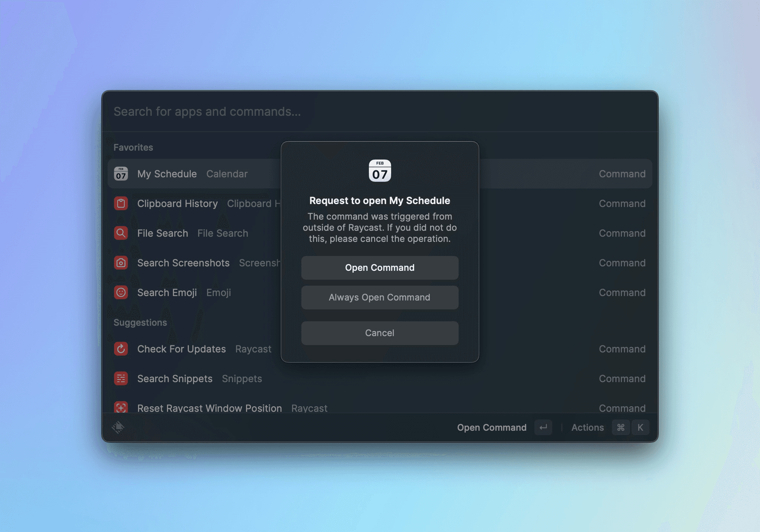Click Open Command in the status bar
This screenshot has width=760, height=532.
coord(492,427)
